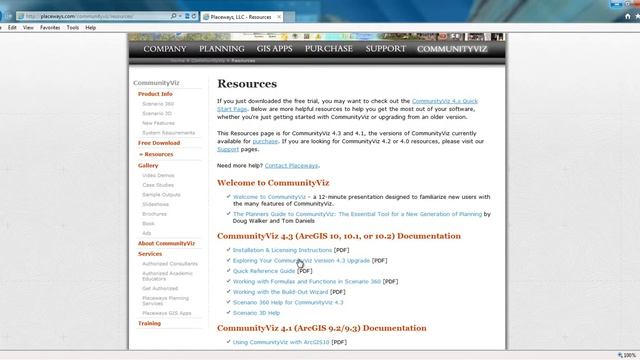Open the Welcome to CommunityViz presentation link
This screenshot has width=640, height=360.
point(269,197)
